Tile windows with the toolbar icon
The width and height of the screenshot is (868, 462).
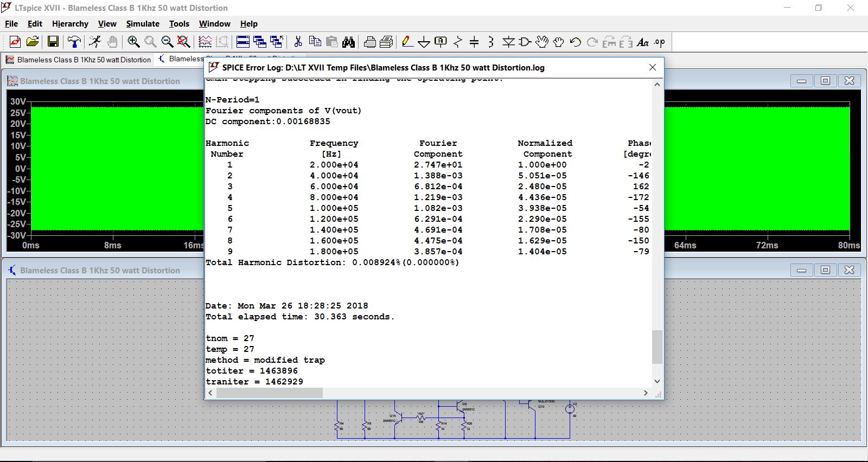point(243,42)
